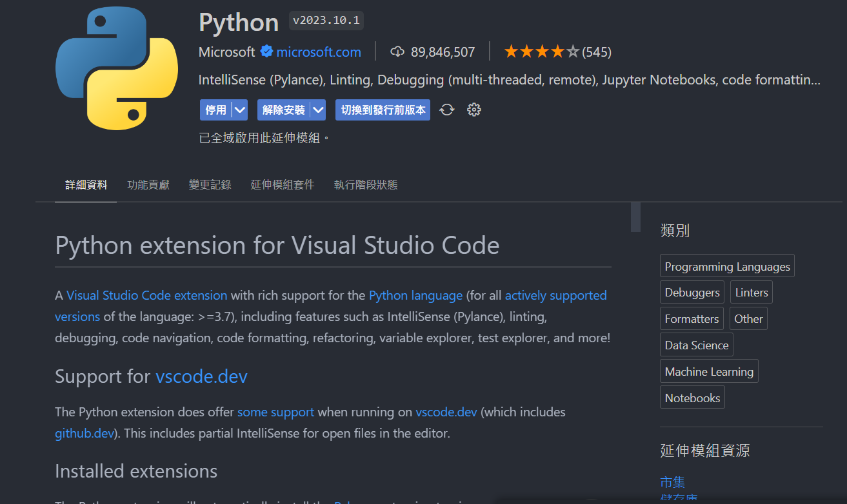This screenshot has width=847, height=504.
Task: Expand the 停用 dropdown arrow
Action: 240,110
